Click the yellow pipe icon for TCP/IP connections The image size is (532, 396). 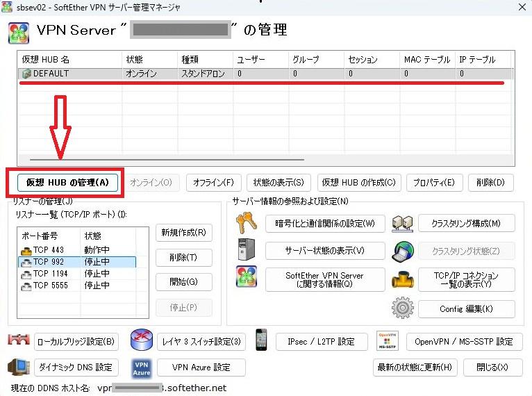point(402,279)
